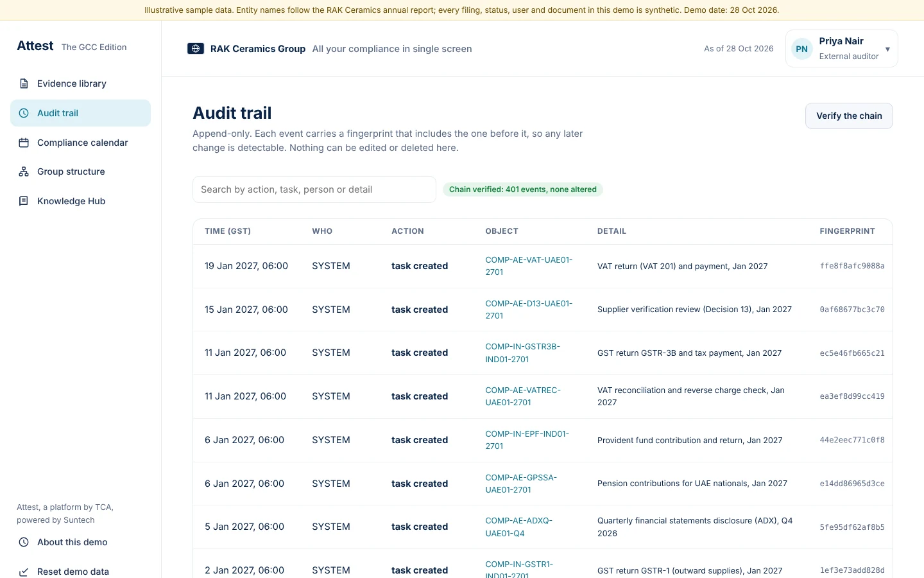Select fingerprint ec5e46fb665c21
Screen dimensions: 924x578
(x=852, y=353)
